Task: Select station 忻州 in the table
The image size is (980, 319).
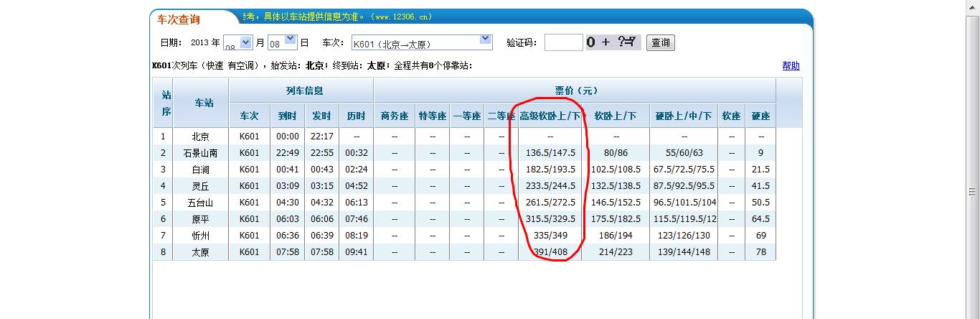Action: [x=201, y=236]
